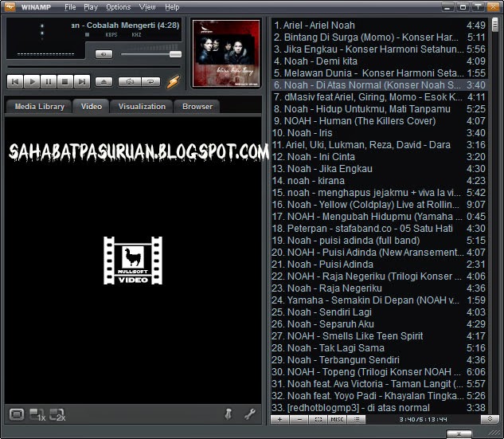
Task: Open the Play menu
Action: click(x=91, y=7)
